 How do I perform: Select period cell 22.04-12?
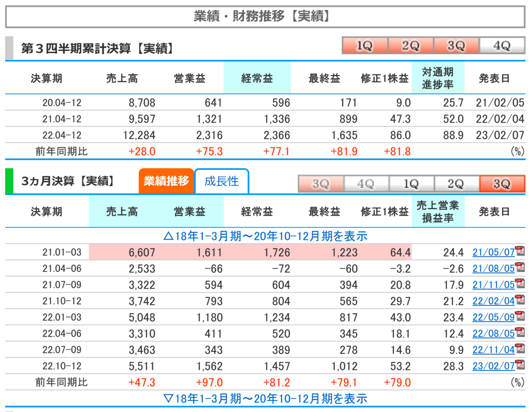(62, 135)
